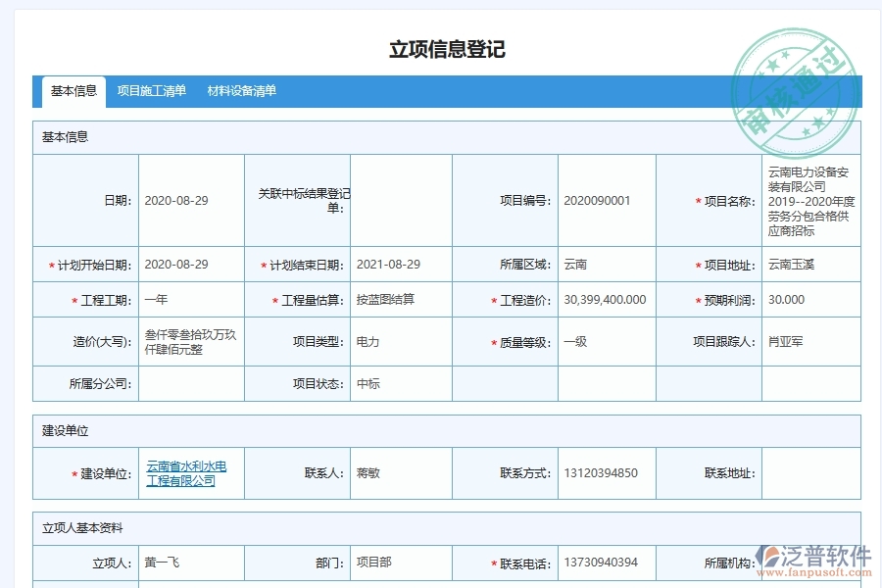The height and width of the screenshot is (588, 882).
Task: Click the 预期利润 field showing 30.000
Action: tap(810, 299)
